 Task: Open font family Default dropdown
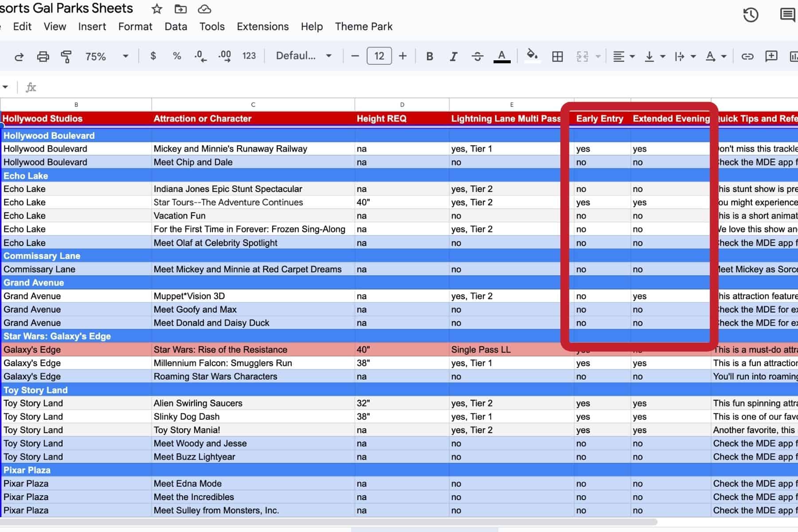pos(304,56)
